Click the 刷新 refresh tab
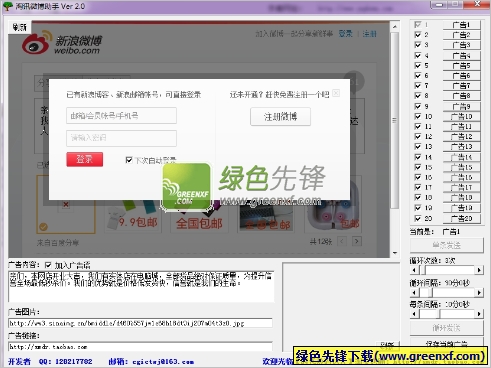 (x=19, y=27)
